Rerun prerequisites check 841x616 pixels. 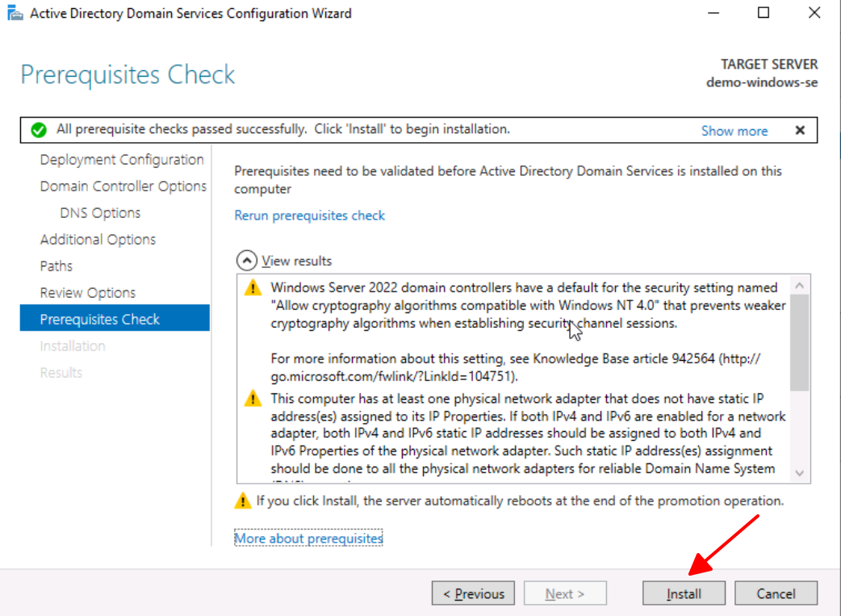pyautogui.click(x=309, y=216)
